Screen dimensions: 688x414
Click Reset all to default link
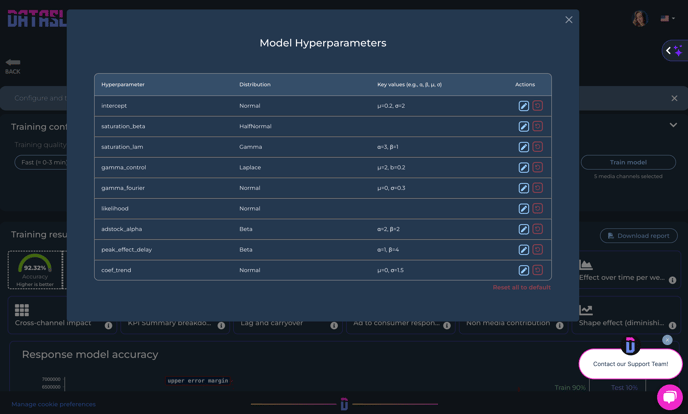(522, 287)
